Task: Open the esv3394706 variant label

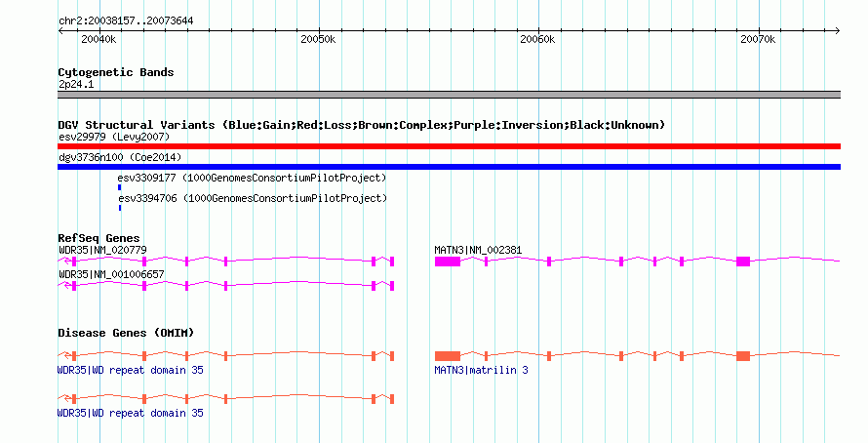Action: pyautogui.click(x=253, y=198)
